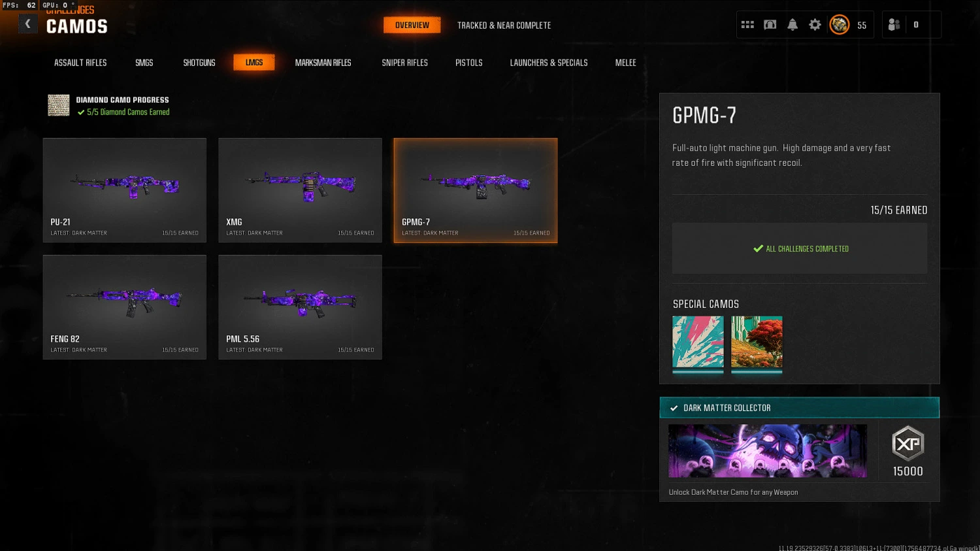Select the Assault Rifles category tab
The width and height of the screenshot is (980, 551).
click(x=80, y=63)
